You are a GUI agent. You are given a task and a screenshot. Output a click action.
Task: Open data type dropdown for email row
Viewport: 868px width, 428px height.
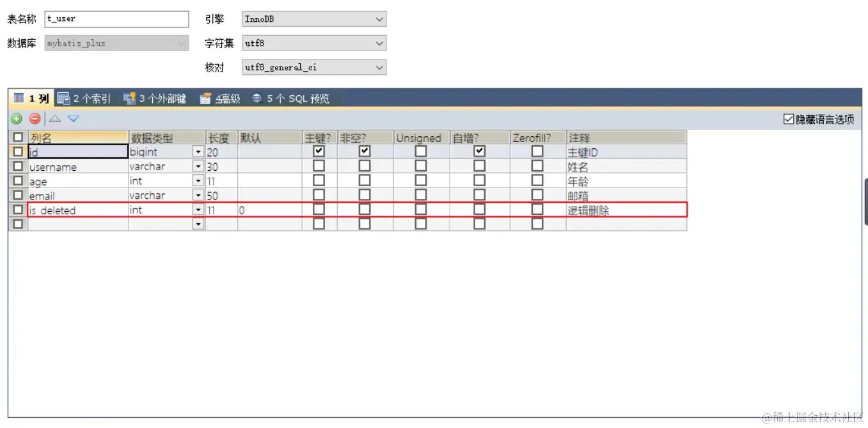click(x=198, y=196)
